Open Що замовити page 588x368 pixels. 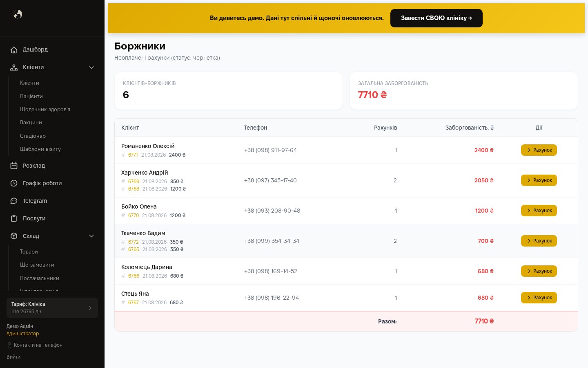click(x=37, y=265)
